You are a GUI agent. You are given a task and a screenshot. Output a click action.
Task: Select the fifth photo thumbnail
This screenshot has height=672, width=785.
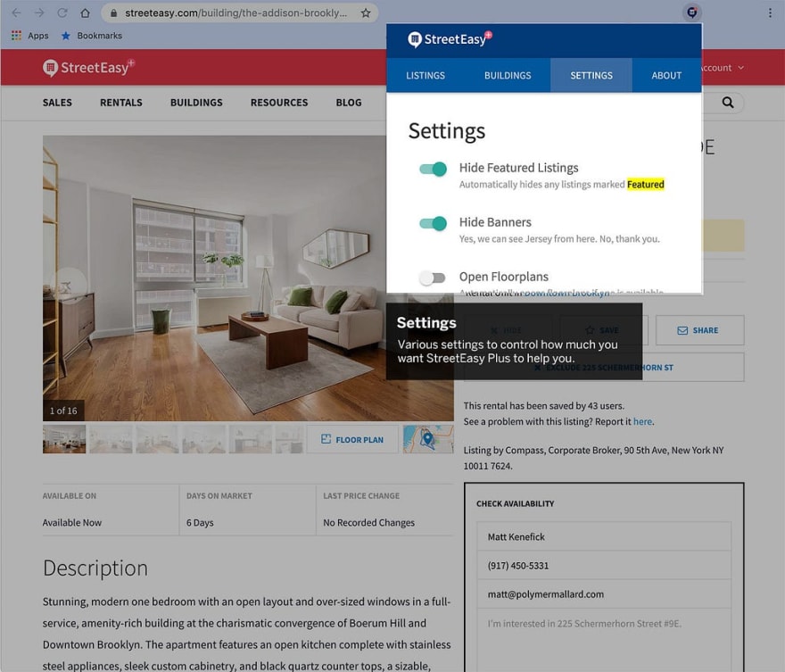pos(251,439)
